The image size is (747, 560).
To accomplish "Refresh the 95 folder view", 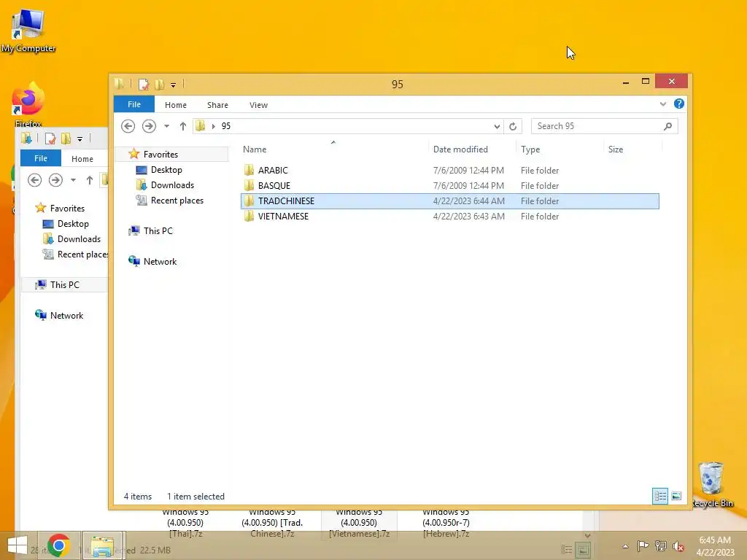I will coord(513,126).
